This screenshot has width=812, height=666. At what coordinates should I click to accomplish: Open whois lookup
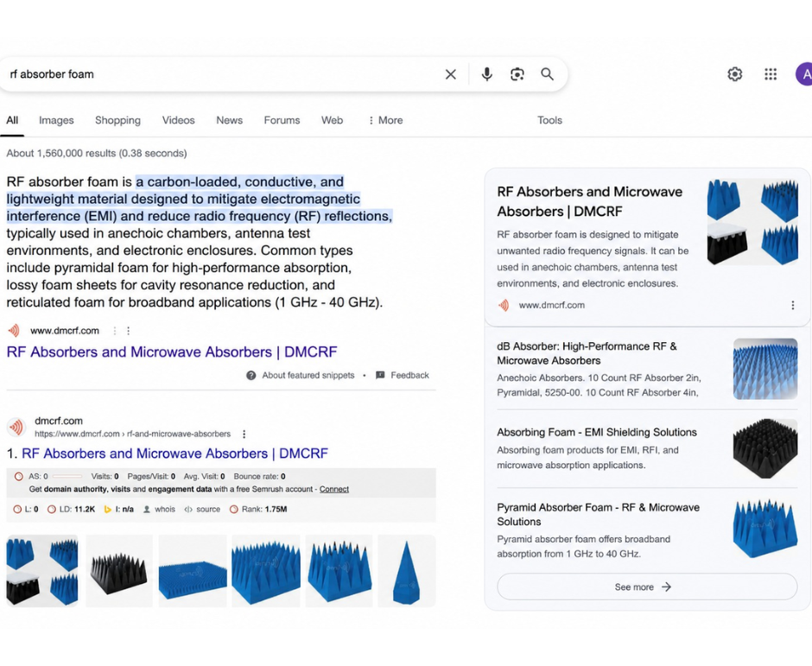[x=160, y=510]
